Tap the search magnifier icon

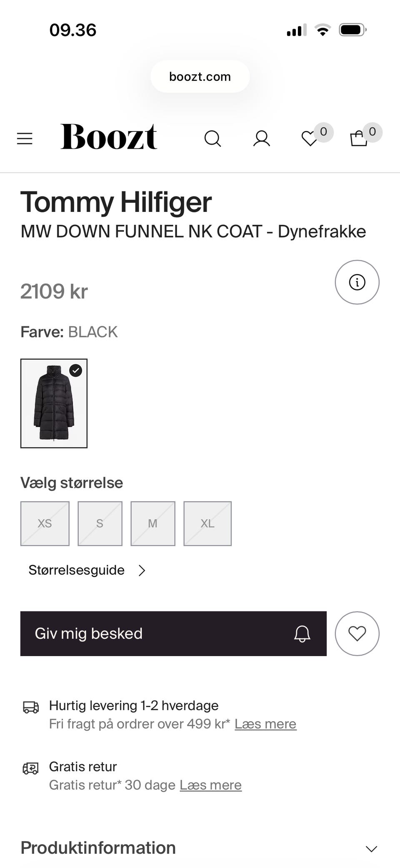coord(212,138)
